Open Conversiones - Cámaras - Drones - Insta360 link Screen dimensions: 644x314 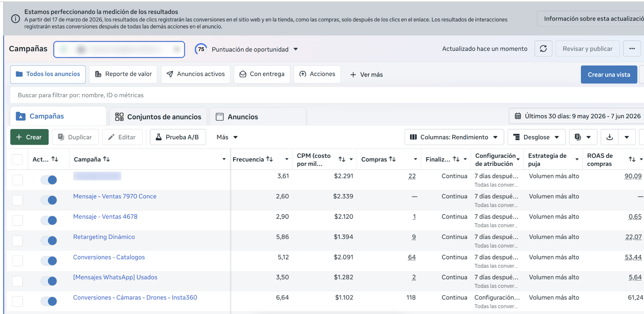pyautogui.click(x=135, y=298)
